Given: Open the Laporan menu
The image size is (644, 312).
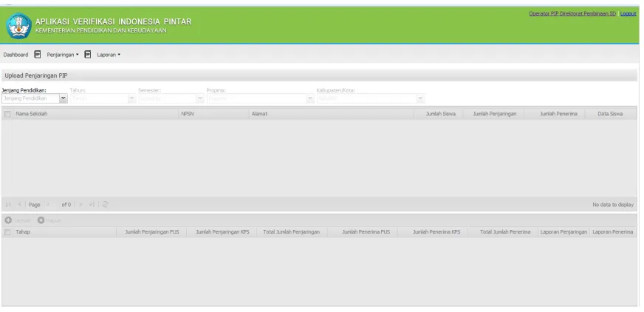Looking at the screenshot, I should 109,55.
